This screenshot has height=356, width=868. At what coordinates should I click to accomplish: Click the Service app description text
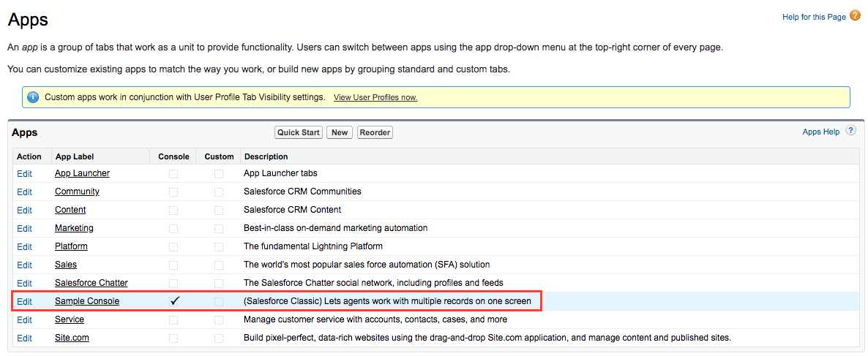click(x=375, y=319)
